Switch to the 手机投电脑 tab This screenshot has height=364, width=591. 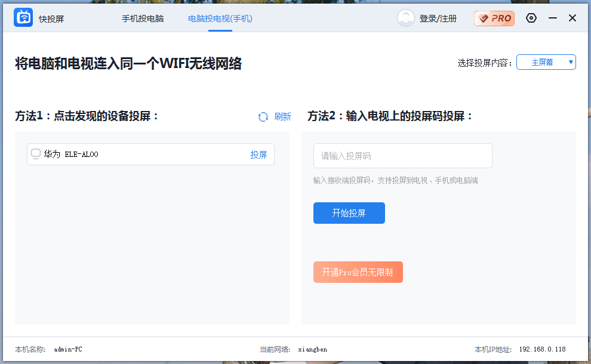(143, 18)
